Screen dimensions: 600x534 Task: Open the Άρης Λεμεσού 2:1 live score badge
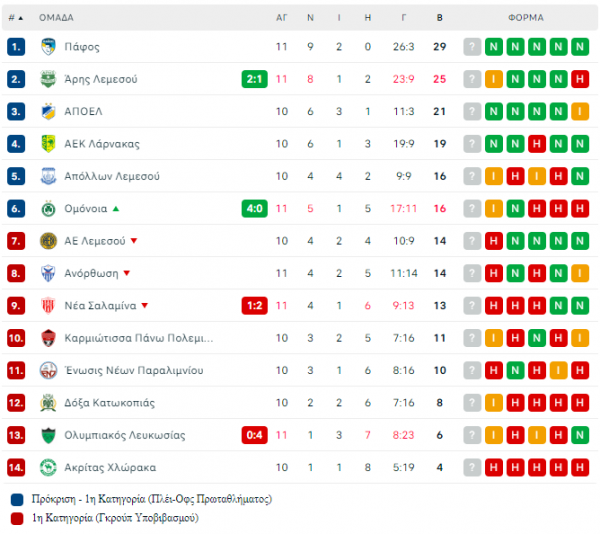pyautogui.click(x=254, y=79)
